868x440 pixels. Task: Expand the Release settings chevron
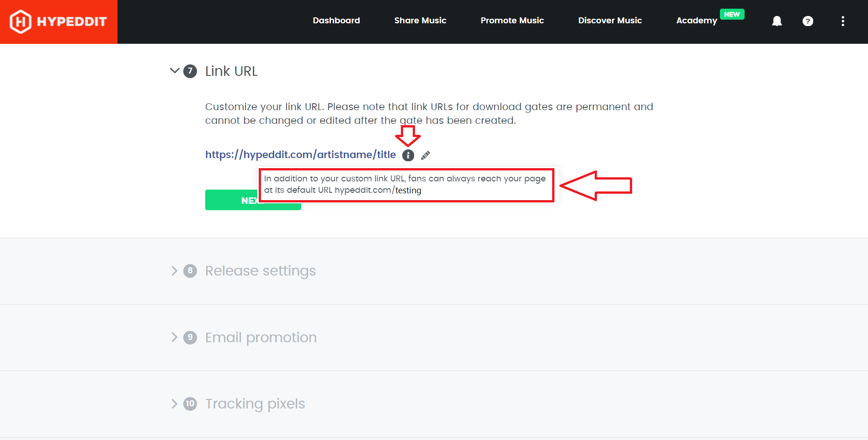(x=175, y=271)
